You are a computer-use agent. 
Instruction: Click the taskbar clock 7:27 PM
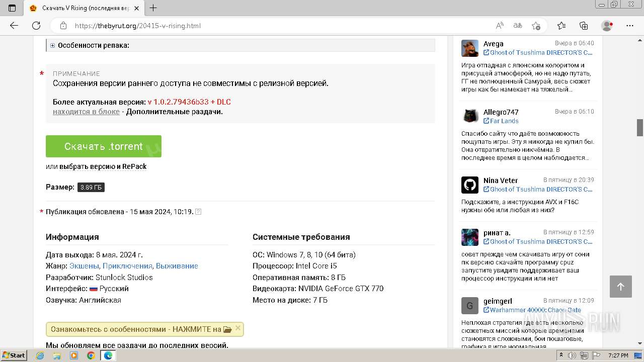(618, 355)
